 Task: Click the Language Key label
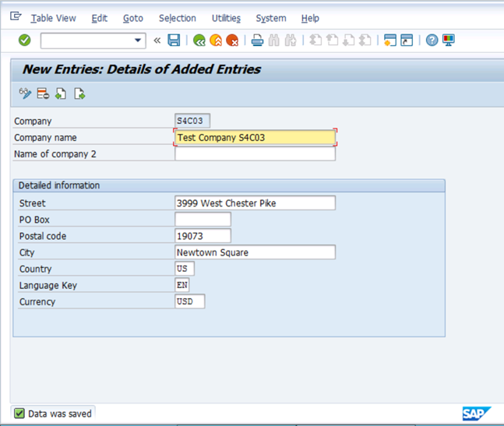[x=48, y=285]
